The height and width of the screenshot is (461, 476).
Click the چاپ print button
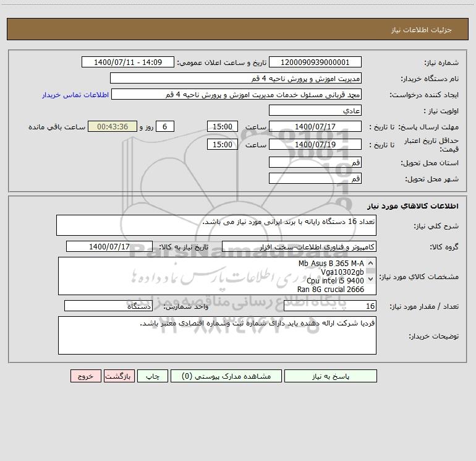click(153, 376)
